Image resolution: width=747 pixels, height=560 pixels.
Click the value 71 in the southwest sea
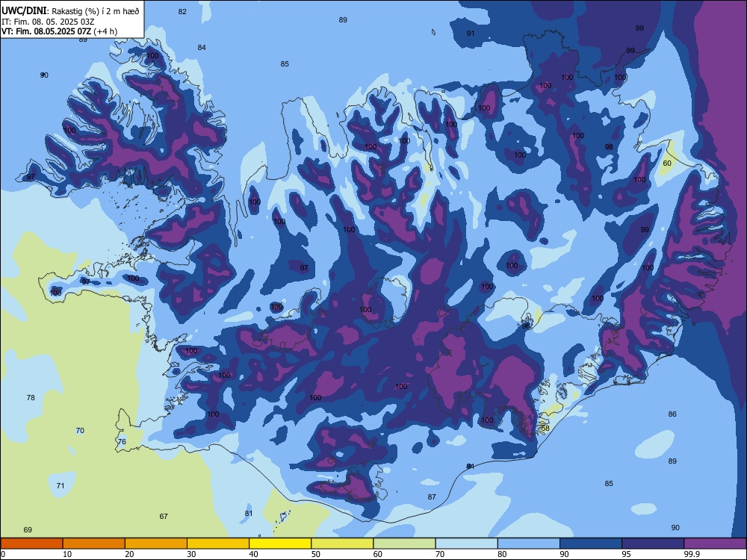click(61, 486)
